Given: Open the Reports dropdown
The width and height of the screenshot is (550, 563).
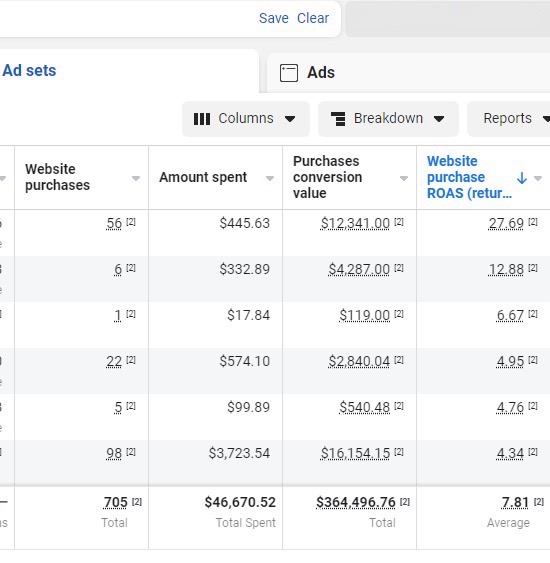Looking at the screenshot, I should (508, 118).
